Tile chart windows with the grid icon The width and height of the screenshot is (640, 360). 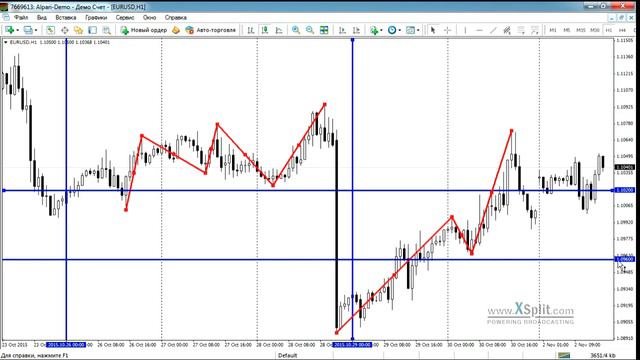pyautogui.click(x=324, y=30)
